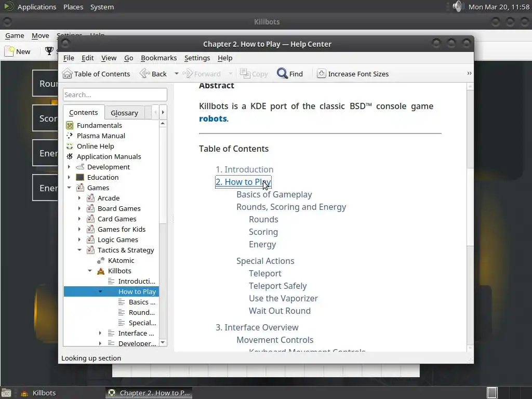
Task: Collapse the How to Play node
Action: pos(100,291)
